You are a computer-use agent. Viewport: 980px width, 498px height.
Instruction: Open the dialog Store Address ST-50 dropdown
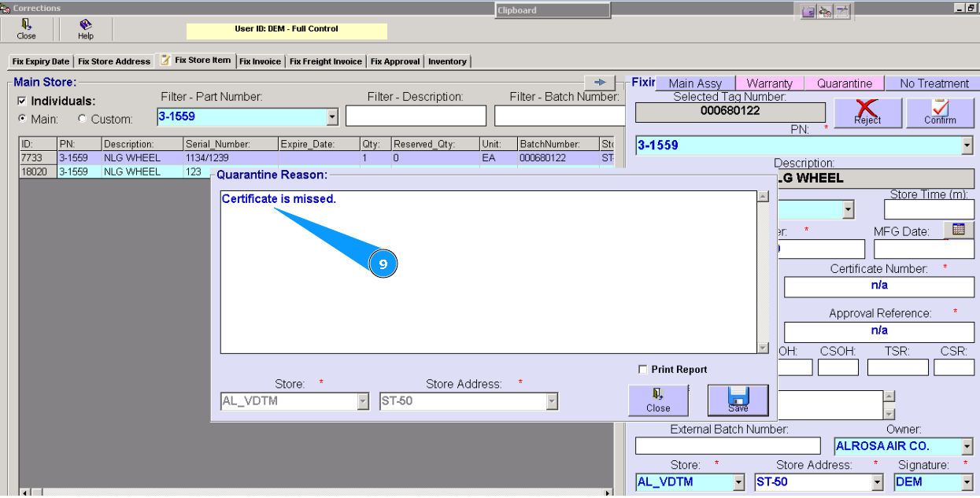pos(552,401)
